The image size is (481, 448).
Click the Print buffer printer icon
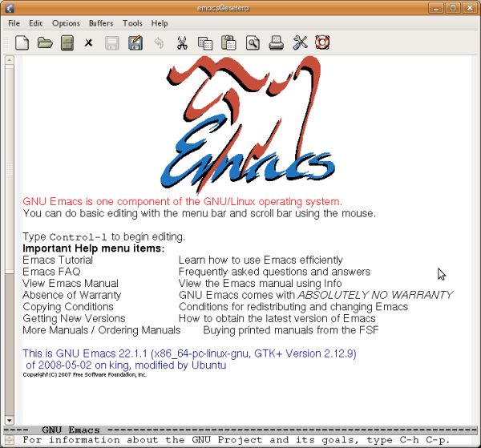[276, 42]
